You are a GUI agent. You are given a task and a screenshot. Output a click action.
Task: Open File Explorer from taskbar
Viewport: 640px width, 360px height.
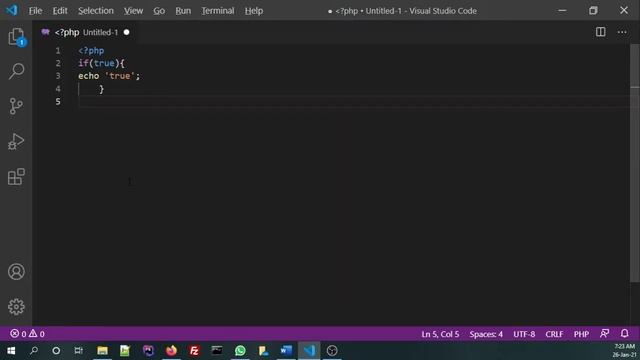coord(102,351)
